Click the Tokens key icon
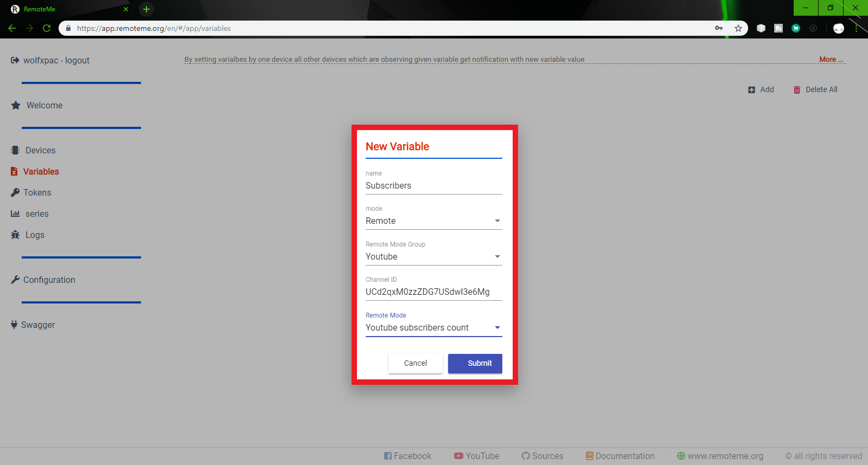 coord(15,192)
